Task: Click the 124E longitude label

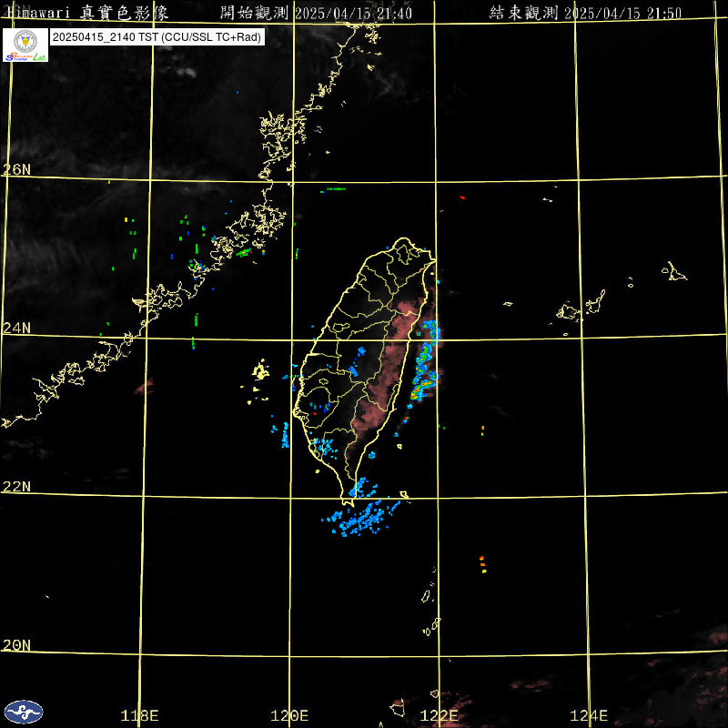Action: [x=589, y=715]
